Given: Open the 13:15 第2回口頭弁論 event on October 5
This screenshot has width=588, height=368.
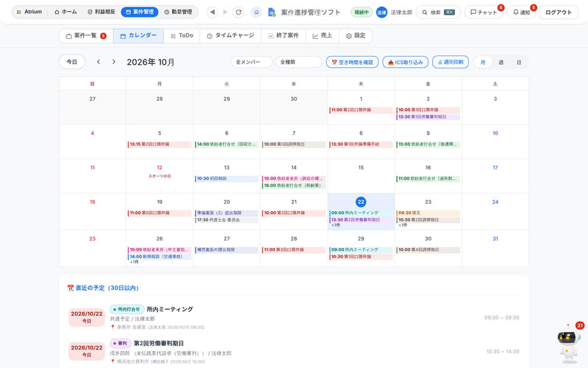Looking at the screenshot, I should tap(159, 144).
